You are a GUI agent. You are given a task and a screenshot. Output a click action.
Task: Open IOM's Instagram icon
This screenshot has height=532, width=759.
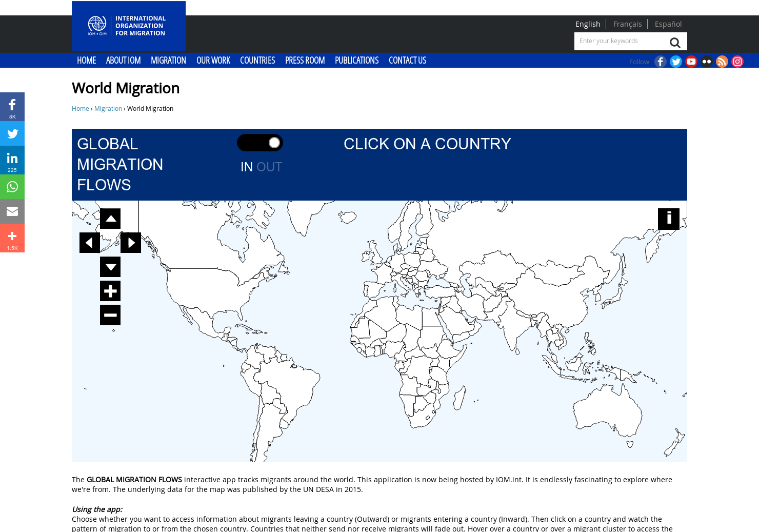point(737,61)
